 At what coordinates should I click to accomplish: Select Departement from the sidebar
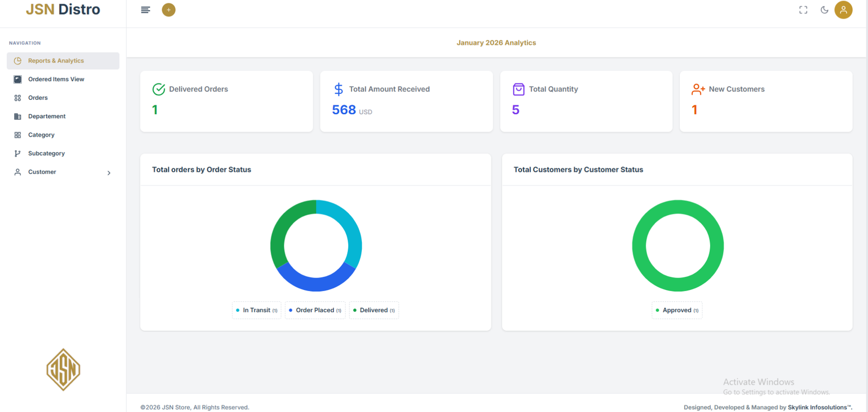pyautogui.click(x=47, y=117)
